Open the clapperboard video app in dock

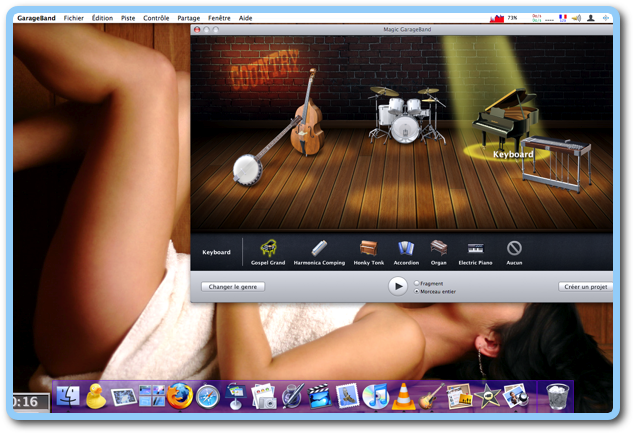319,396
